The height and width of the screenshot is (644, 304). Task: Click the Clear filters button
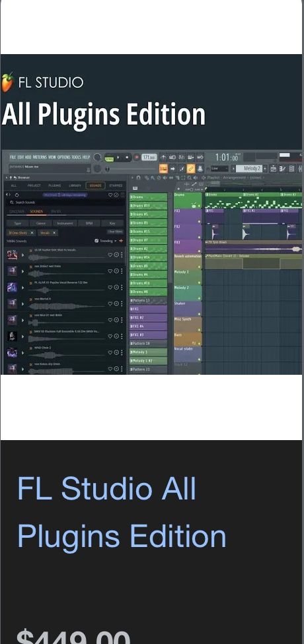[x=116, y=232]
